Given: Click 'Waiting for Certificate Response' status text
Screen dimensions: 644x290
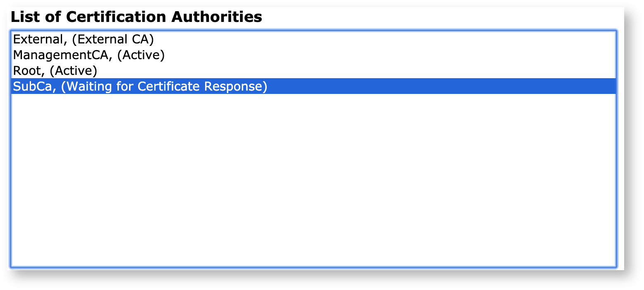Looking at the screenshot, I should click(x=164, y=86).
